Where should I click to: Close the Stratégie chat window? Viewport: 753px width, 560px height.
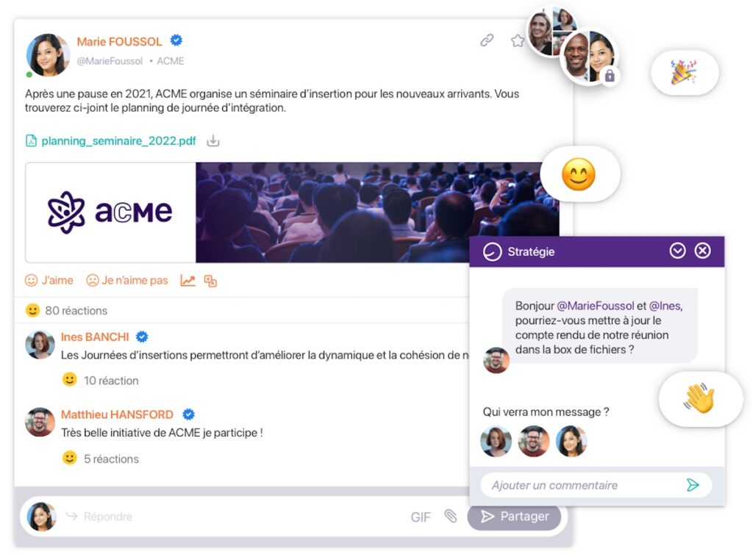coord(702,251)
